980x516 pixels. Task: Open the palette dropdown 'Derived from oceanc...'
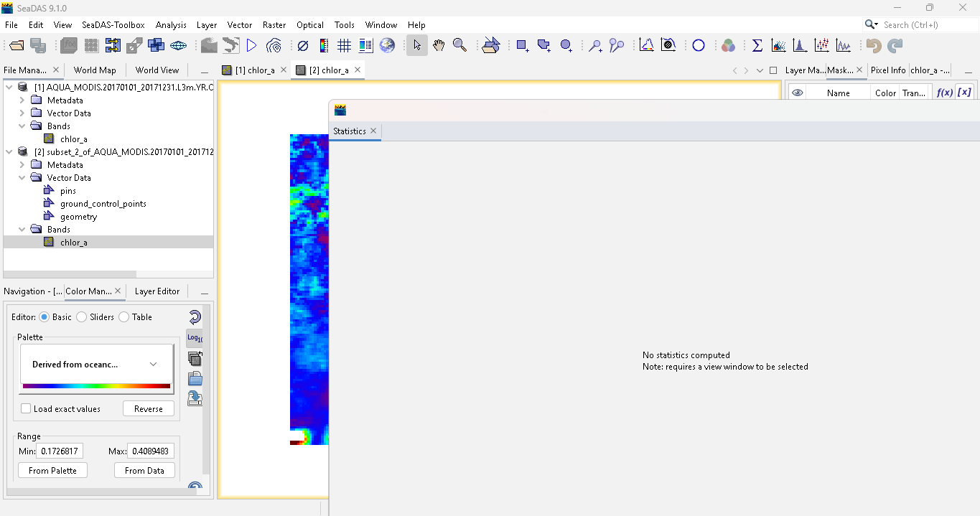tap(96, 365)
